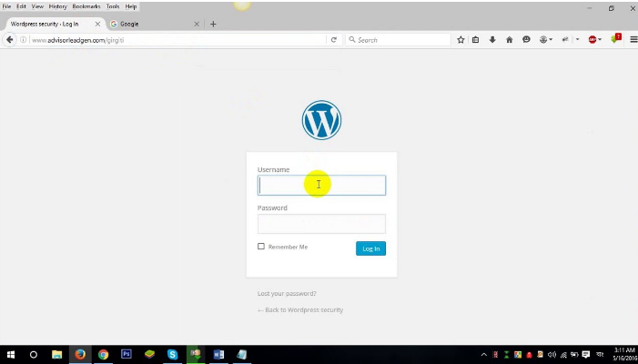Screen dimensions: 638x364
Task: Show hidden system tray icons chevron
Action: tap(483, 355)
